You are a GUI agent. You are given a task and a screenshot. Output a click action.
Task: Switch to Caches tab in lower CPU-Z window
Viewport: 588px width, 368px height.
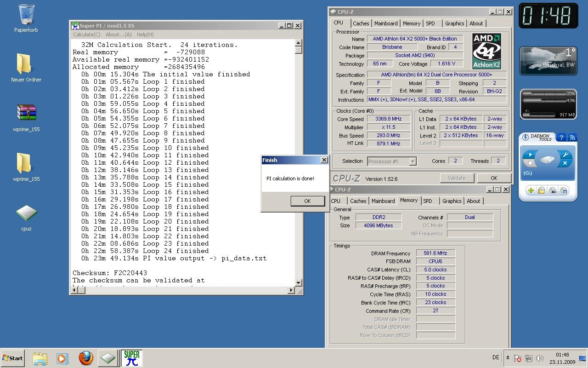358,201
